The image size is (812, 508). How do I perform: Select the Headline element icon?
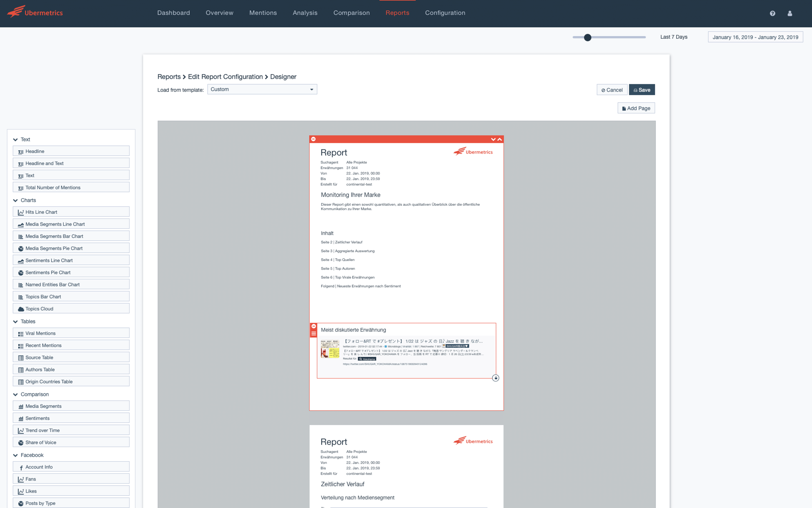click(21, 152)
